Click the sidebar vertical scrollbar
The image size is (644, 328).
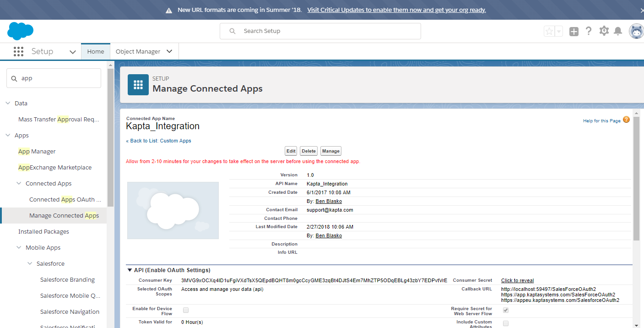tap(110, 137)
